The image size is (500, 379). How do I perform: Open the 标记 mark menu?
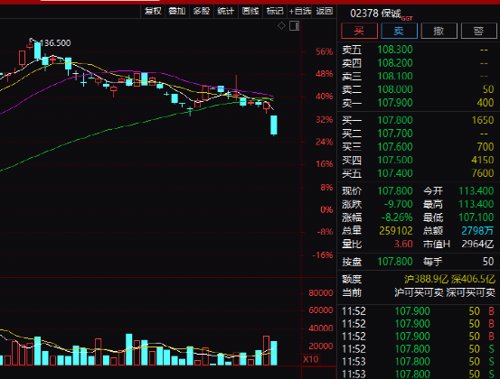275,11
